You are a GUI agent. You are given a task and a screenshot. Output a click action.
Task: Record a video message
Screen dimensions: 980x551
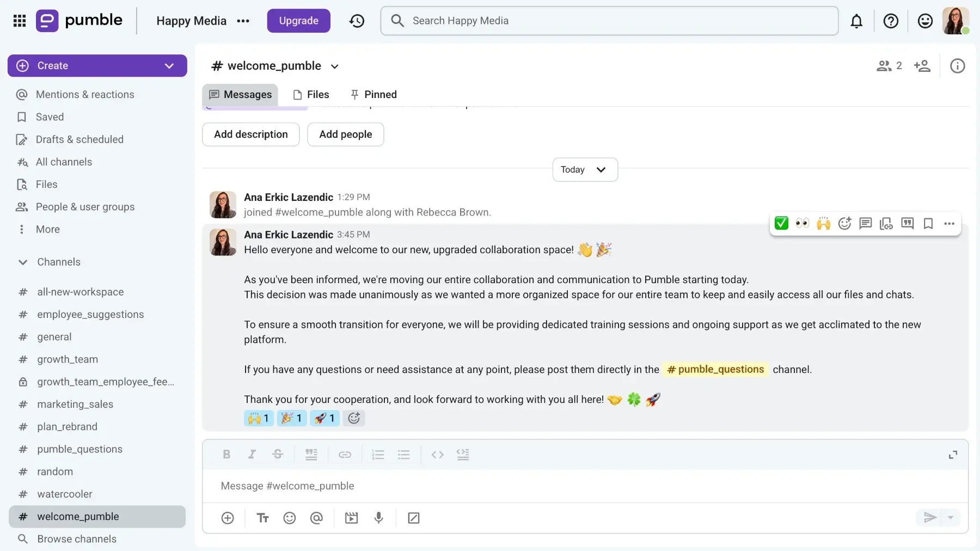click(351, 518)
